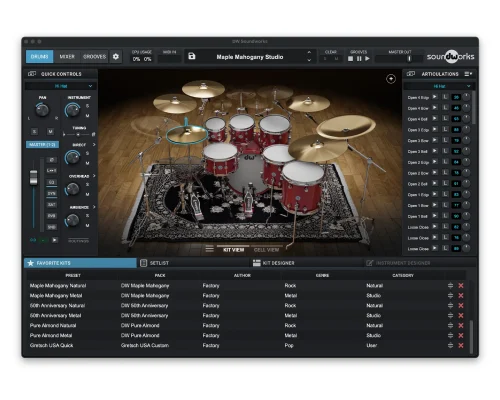Toggle the EQ effect on channel strip
500x400 pixels.
(x=51, y=182)
